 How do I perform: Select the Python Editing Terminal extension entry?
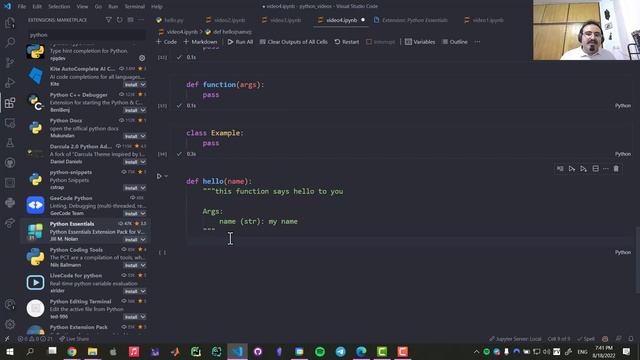coord(86,309)
